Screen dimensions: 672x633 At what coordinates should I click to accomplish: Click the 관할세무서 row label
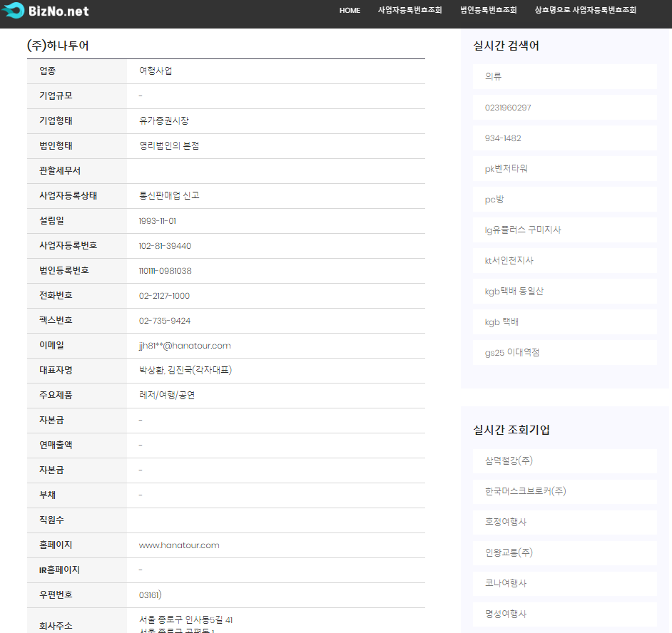[x=60, y=170]
